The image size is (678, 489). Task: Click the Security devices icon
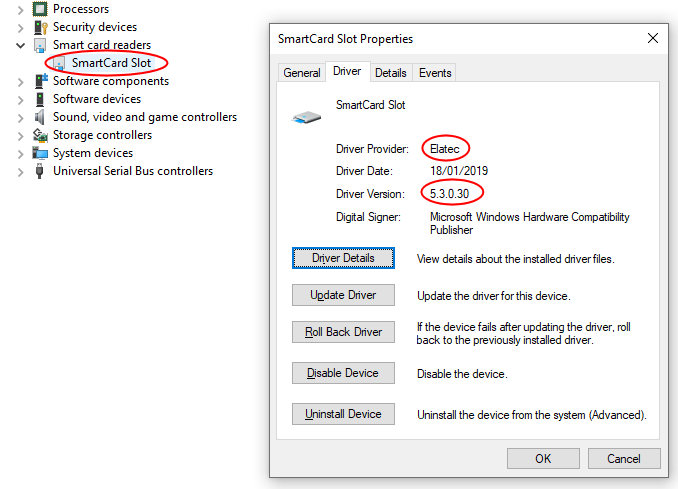click(x=40, y=27)
